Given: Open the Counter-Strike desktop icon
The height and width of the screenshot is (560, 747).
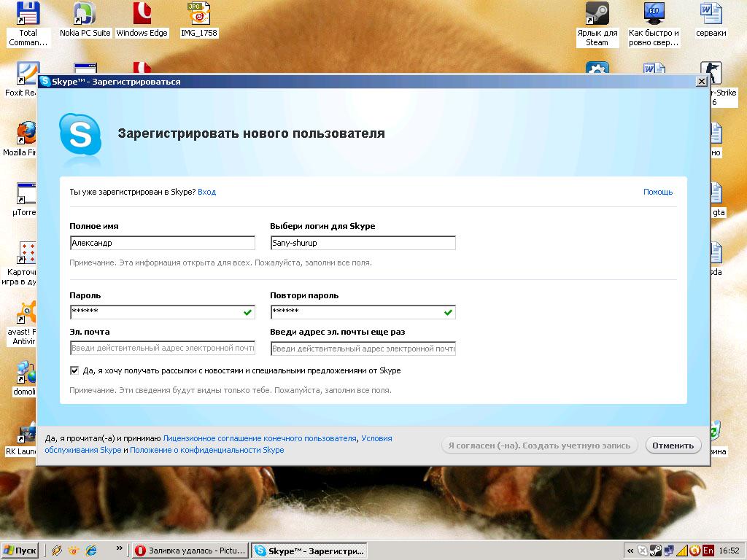Looking at the screenshot, I should (x=718, y=84).
